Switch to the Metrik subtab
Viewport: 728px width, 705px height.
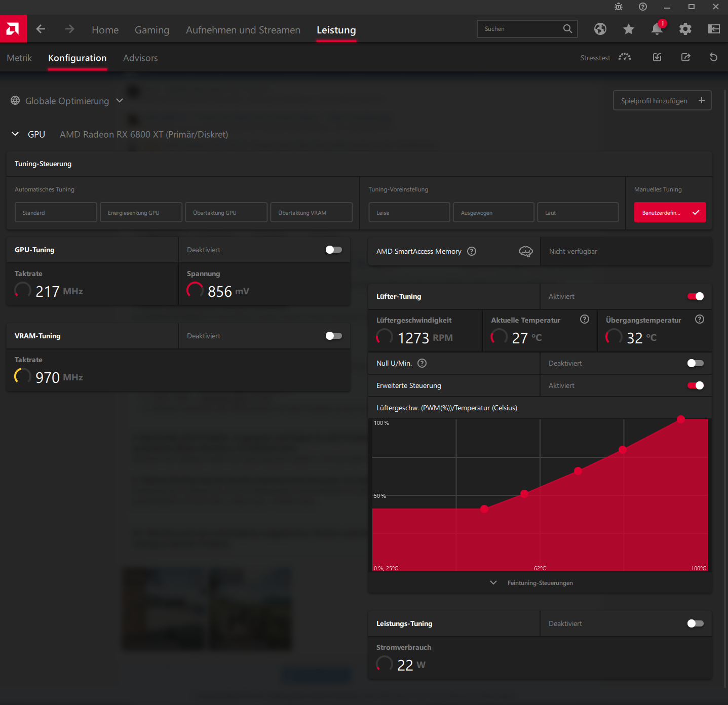pos(19,58)
